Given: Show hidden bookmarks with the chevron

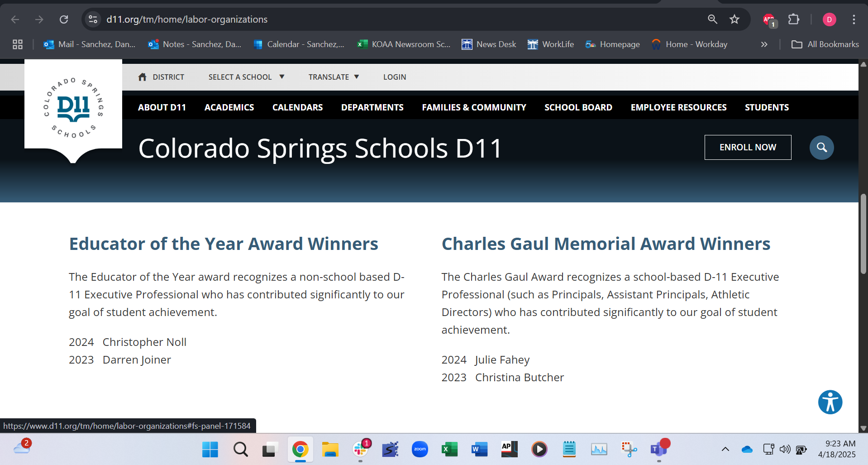Looking at the screenshot, I should point(764,44).
